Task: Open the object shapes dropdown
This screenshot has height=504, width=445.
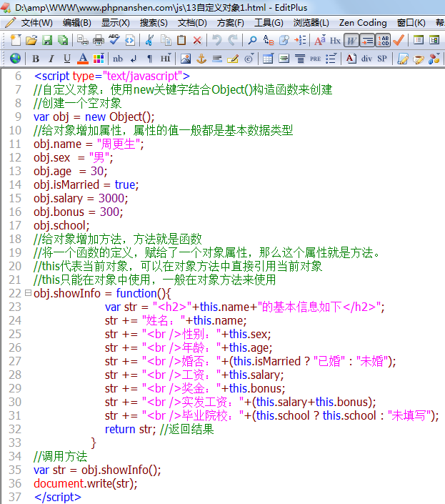Action: point(434,59)
